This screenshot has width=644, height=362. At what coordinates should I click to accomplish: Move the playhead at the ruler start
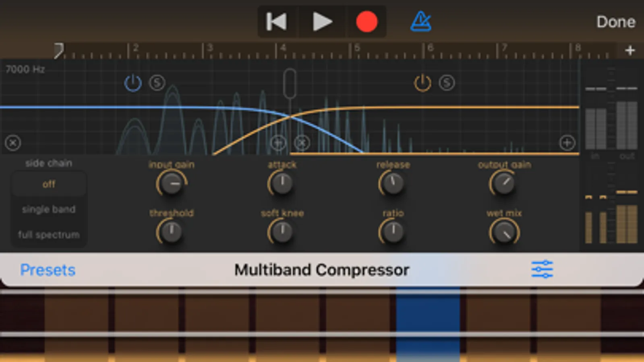point(59,51)
